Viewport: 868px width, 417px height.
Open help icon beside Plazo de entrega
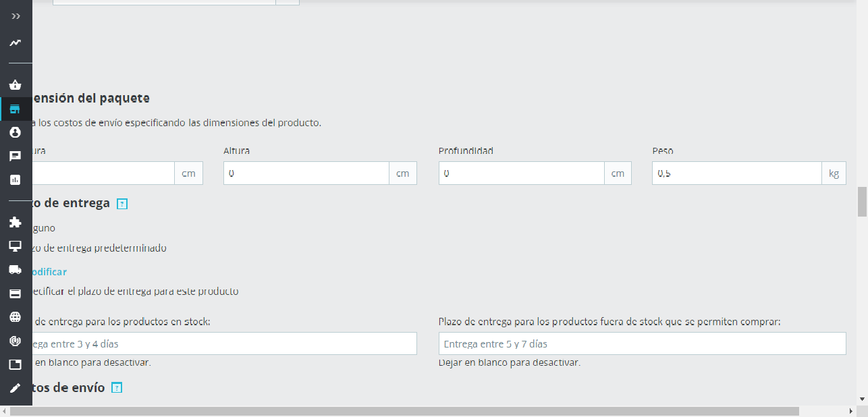122,204
